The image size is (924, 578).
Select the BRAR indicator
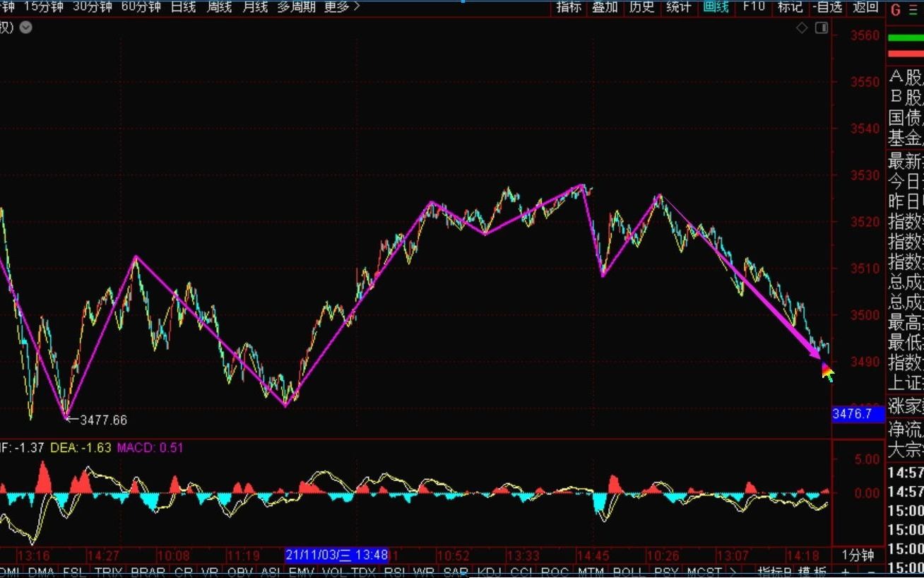pos(148,572)
